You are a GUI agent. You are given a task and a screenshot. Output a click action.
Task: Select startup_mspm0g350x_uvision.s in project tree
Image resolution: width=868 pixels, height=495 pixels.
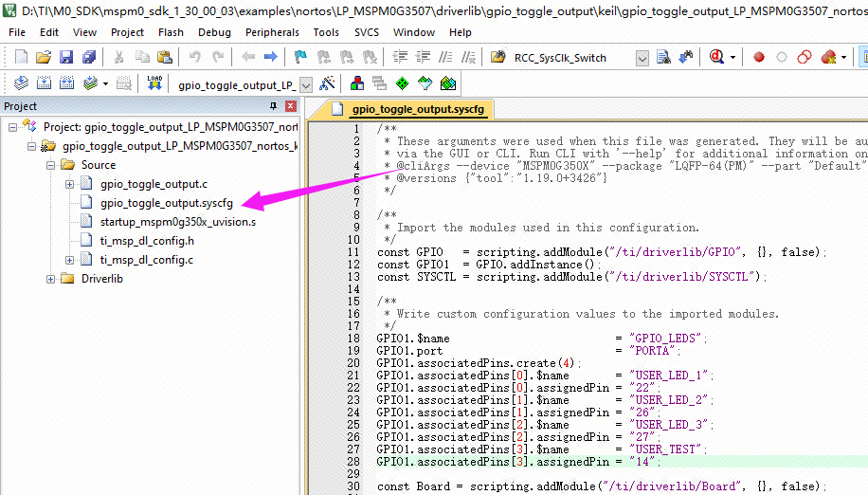[177, 222]
